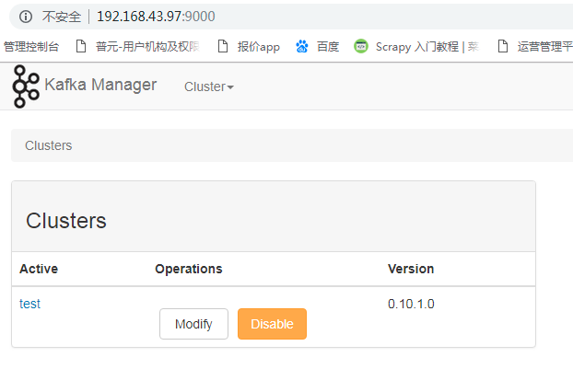Click the Clusters breadcrumb
573x392 pixels.
[48, 145]
